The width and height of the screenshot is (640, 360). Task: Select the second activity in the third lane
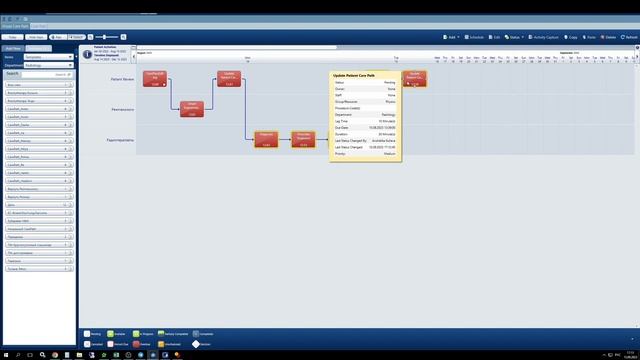pyautogui.click(x=303, y=140)
